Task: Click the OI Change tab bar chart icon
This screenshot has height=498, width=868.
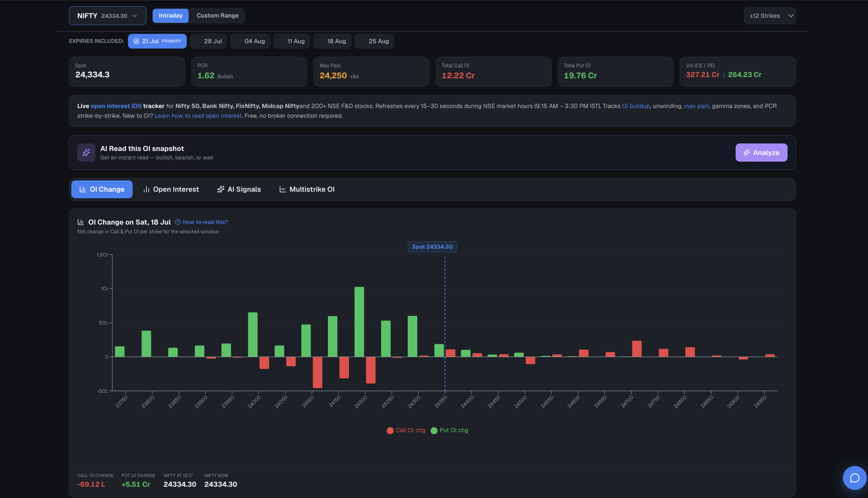Action: (83, 189)
